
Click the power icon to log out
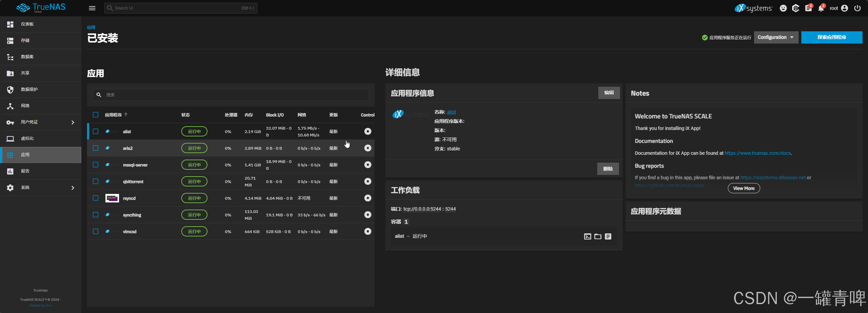click(857, 8)
